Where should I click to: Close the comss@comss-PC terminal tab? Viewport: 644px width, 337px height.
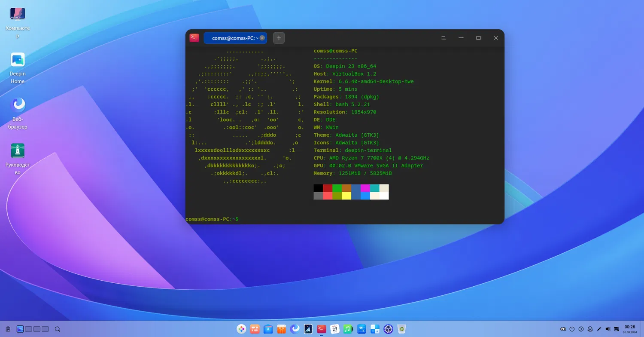pyautogui.click(x=262, y=38)
